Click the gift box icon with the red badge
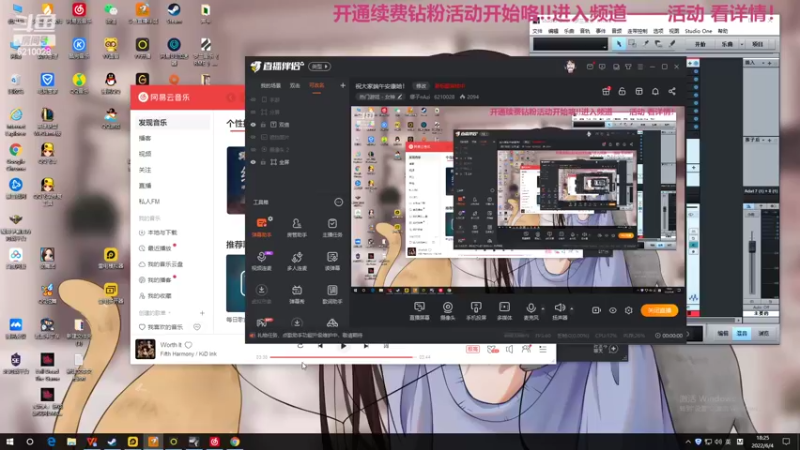Image resolution: width=800 pixels, height=450 pixels. click(606, 91)
